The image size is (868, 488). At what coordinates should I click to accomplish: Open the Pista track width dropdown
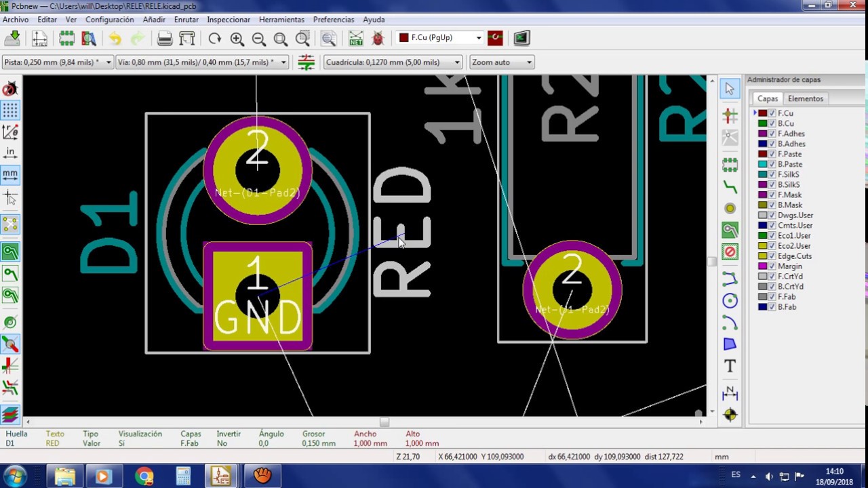(x=58, y=62)
